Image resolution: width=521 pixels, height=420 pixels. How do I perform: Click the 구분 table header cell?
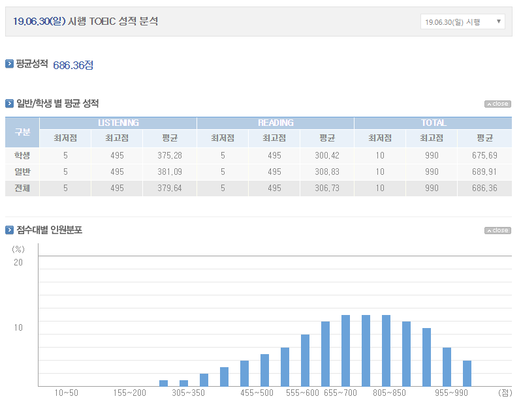[22, 131]
